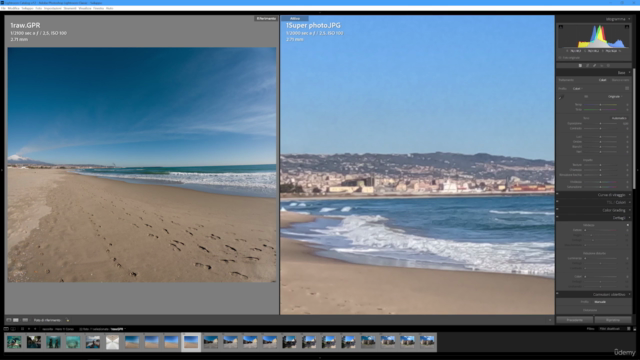
Task: Choose side-by-side reference view icon
Action: [x=16, y=320]
